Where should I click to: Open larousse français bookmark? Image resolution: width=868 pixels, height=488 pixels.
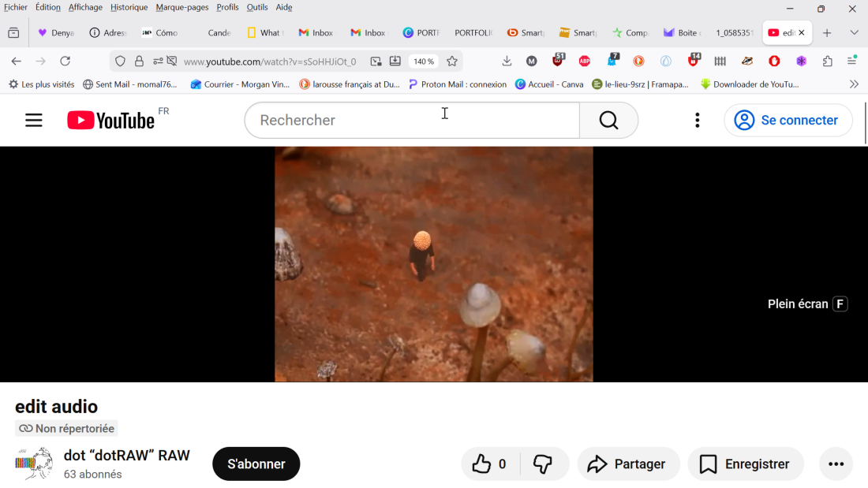click(350, 84)
